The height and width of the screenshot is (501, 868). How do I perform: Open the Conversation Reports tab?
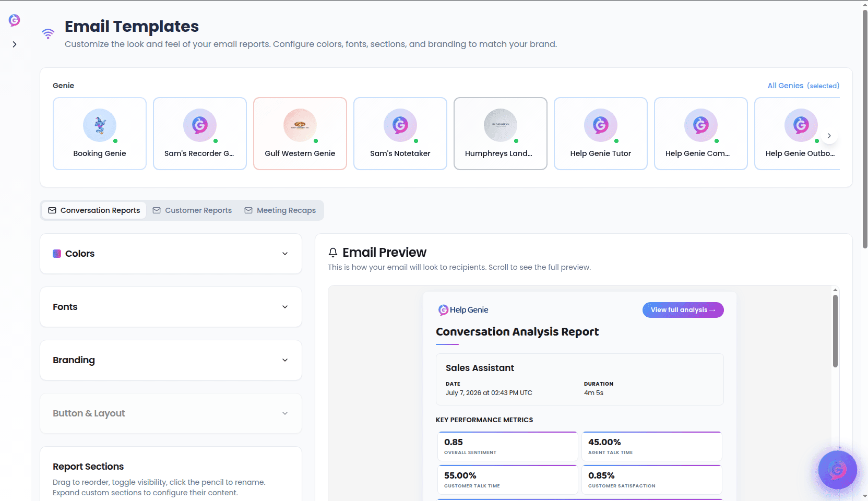(x=94, y=210)
